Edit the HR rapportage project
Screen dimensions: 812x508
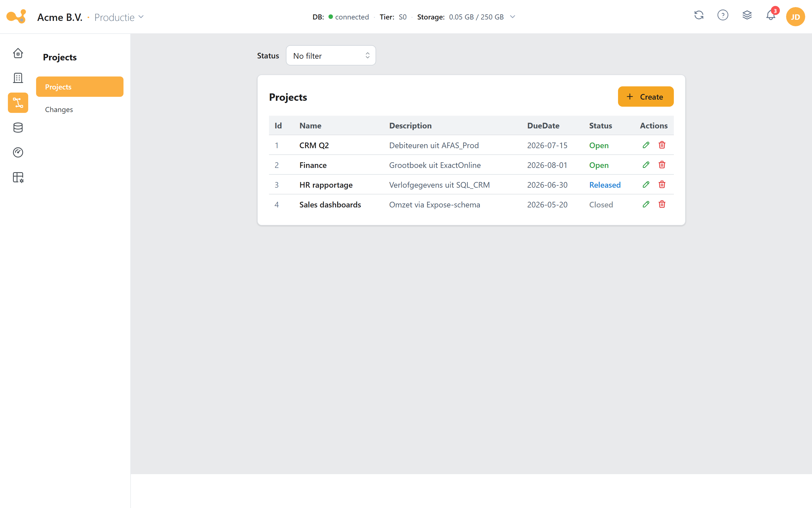[646, 185]
